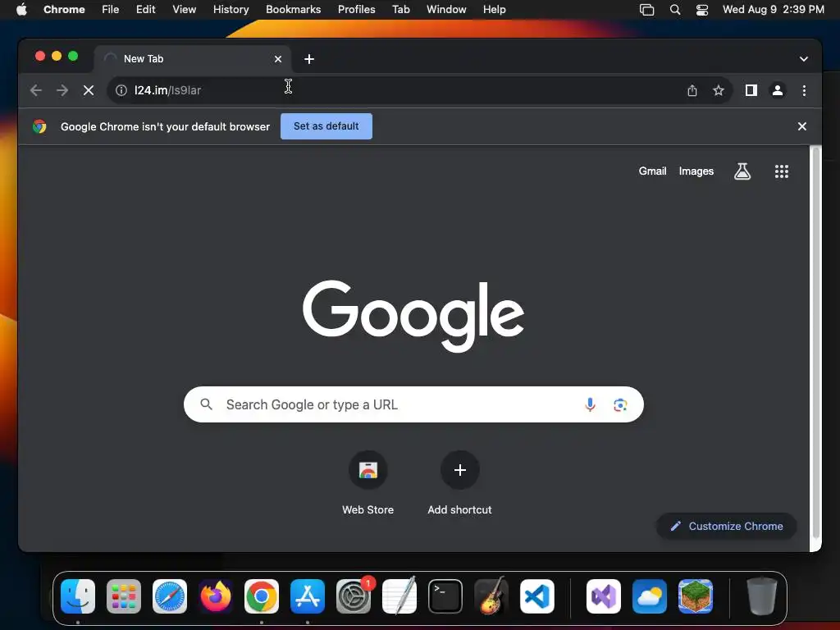The height and width of the screenshot is (630, 840).
Task: Open Weather app from the Dock
Action: (x=650, y=596)
